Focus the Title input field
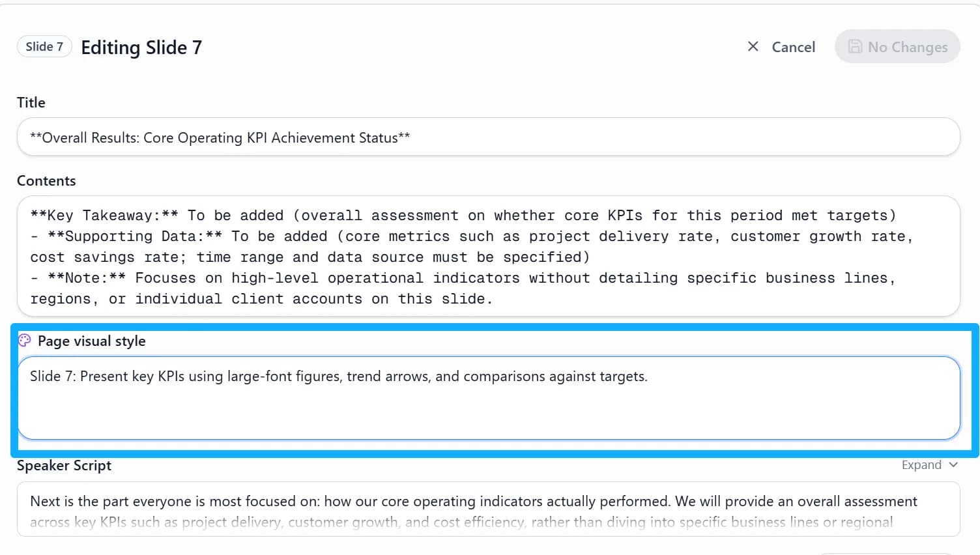The image size is (980, 555). [488, 137]
